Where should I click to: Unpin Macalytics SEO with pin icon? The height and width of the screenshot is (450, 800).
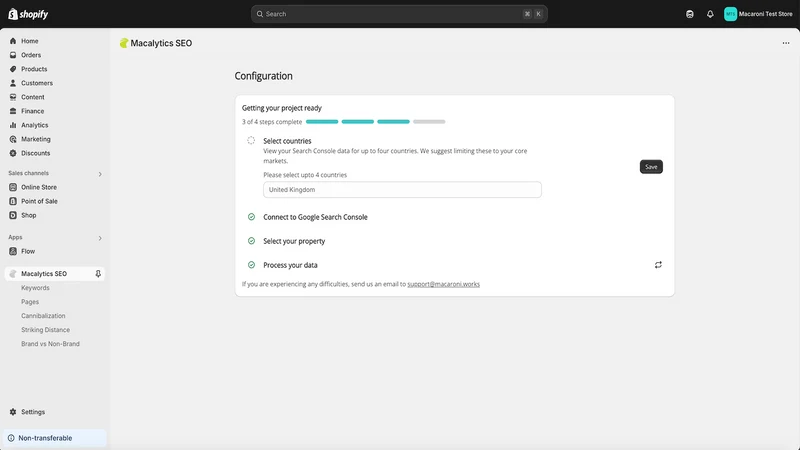coord(98,274)
